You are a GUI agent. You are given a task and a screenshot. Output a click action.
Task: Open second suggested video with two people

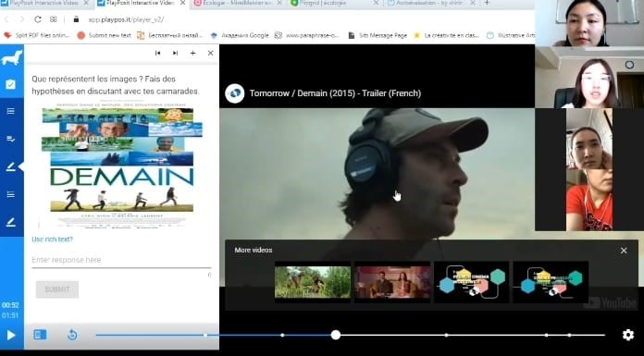click(392, 282)
